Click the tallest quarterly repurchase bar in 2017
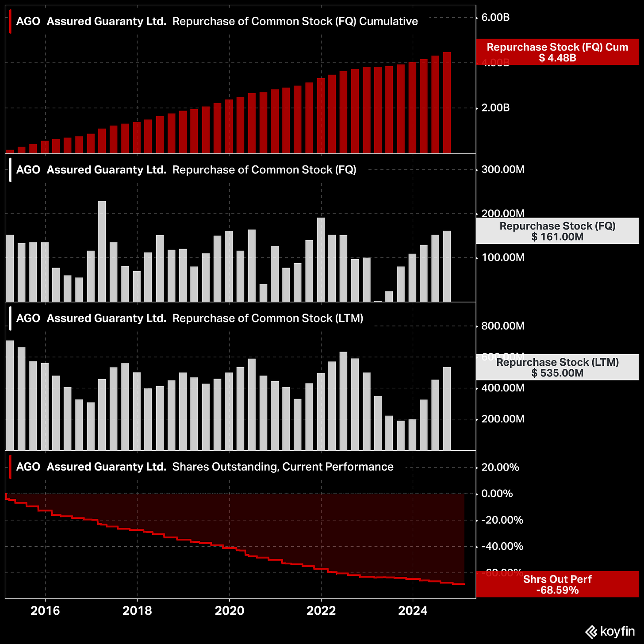This screenshot has height=644, width=644. (102, 251)
